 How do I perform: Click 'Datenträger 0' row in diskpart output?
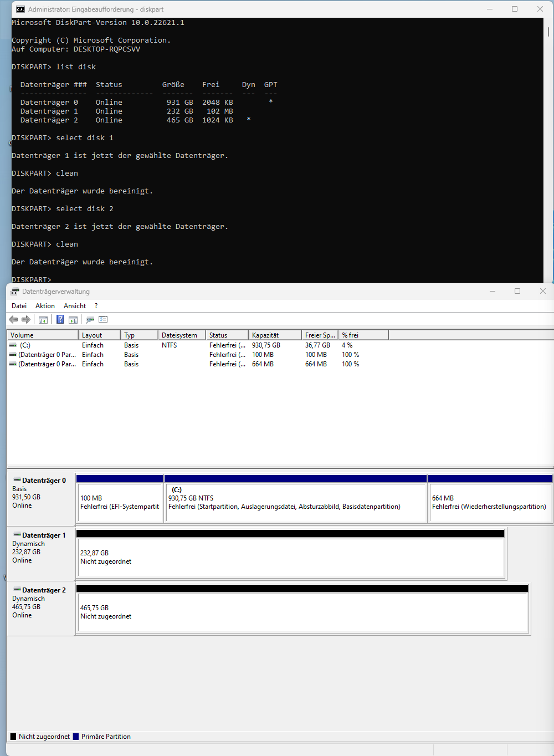pos(147,103)
